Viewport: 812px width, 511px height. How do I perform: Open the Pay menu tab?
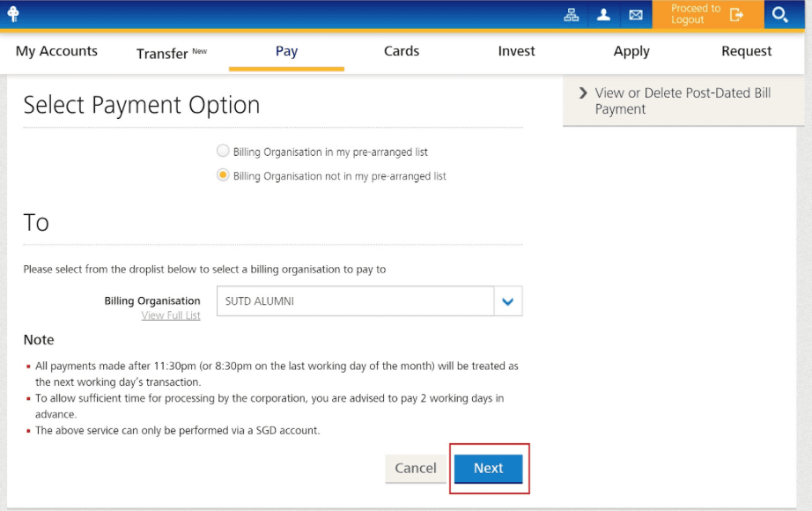(286, 51)
